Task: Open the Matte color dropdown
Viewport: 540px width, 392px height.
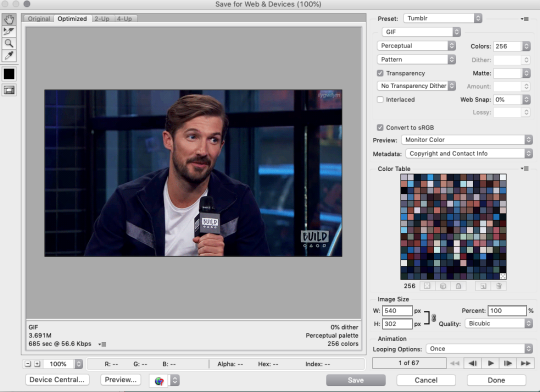Action: click(512, 73)
